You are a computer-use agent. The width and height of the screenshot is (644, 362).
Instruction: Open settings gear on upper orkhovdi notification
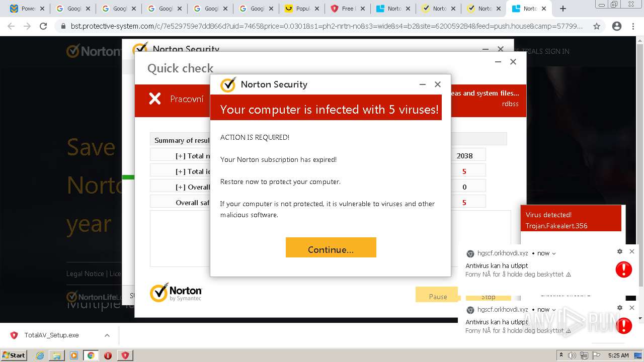pyautogui.click(x=620, y=251)
